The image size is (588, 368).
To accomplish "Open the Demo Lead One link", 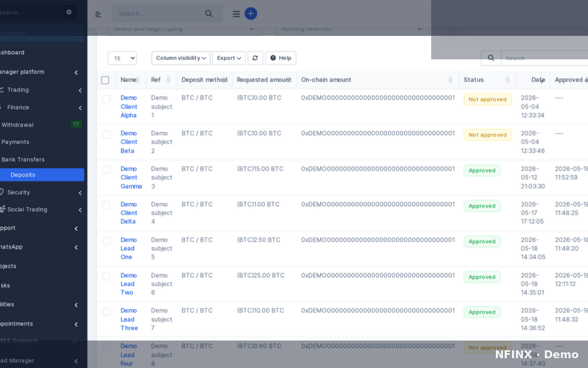I will (129, 248).
